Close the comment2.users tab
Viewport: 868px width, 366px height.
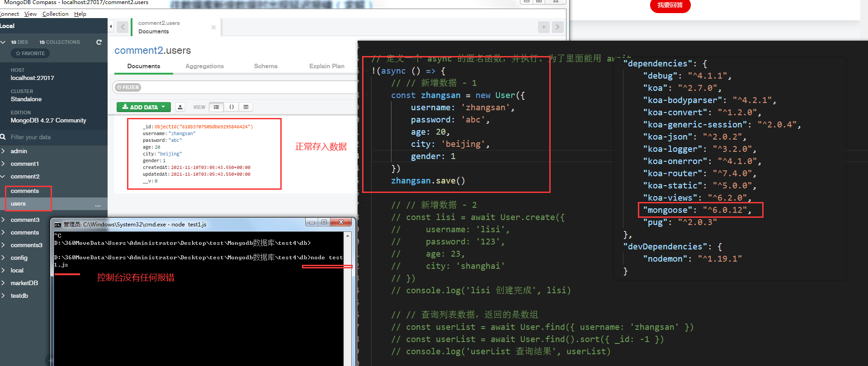(213, 28)
